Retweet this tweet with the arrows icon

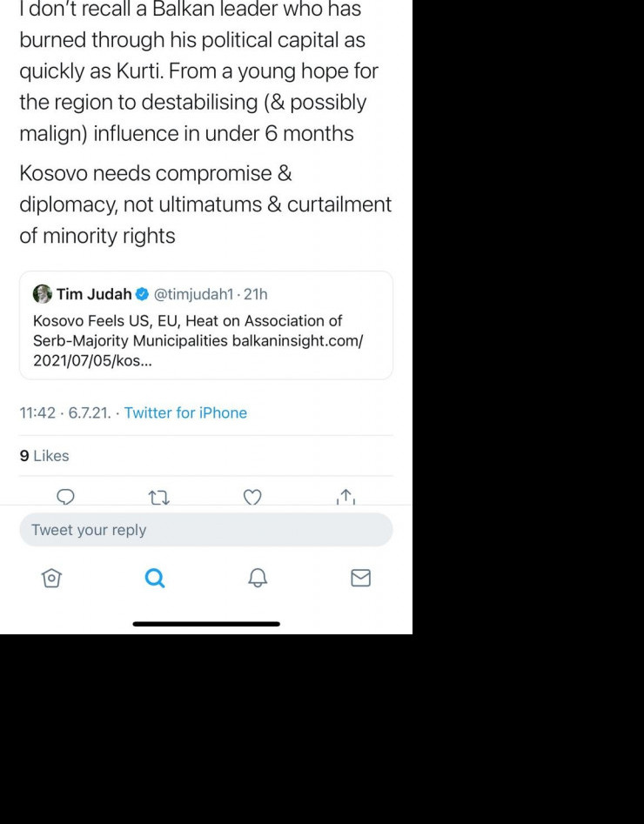point(158,497)
